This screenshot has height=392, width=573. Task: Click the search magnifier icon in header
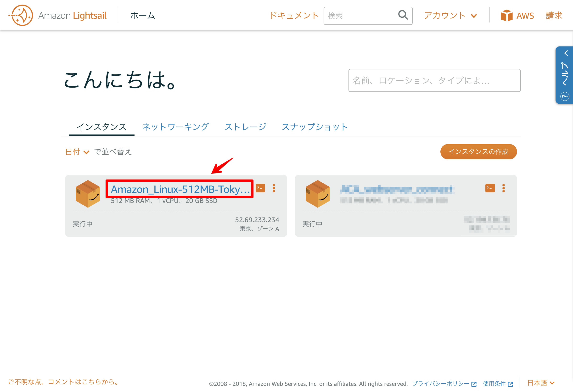pos(403,15)
